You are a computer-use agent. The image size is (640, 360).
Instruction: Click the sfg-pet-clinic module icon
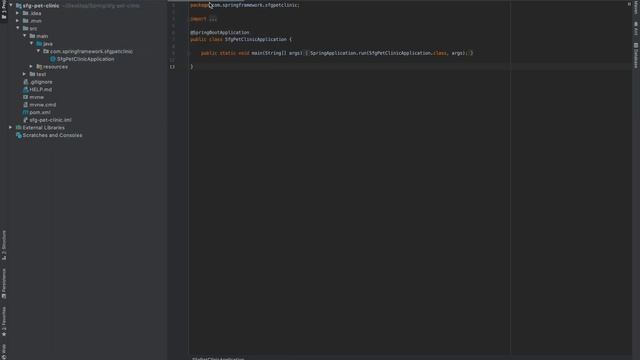point(18,5)
